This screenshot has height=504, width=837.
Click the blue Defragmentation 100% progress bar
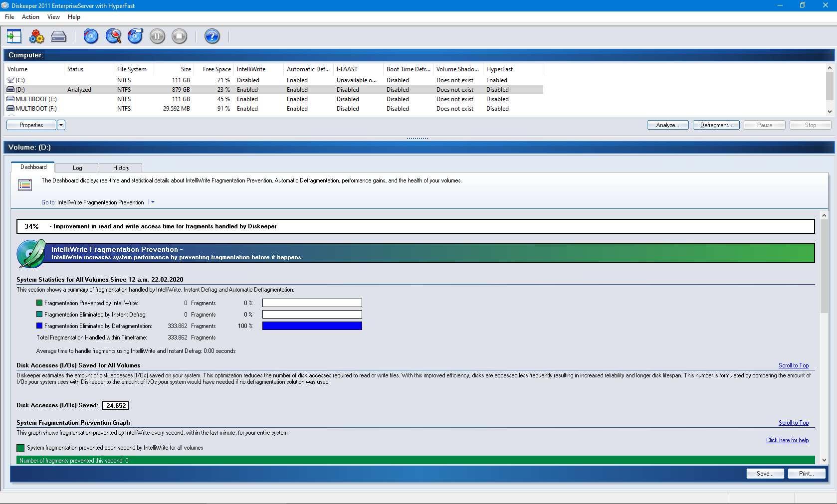312,326
